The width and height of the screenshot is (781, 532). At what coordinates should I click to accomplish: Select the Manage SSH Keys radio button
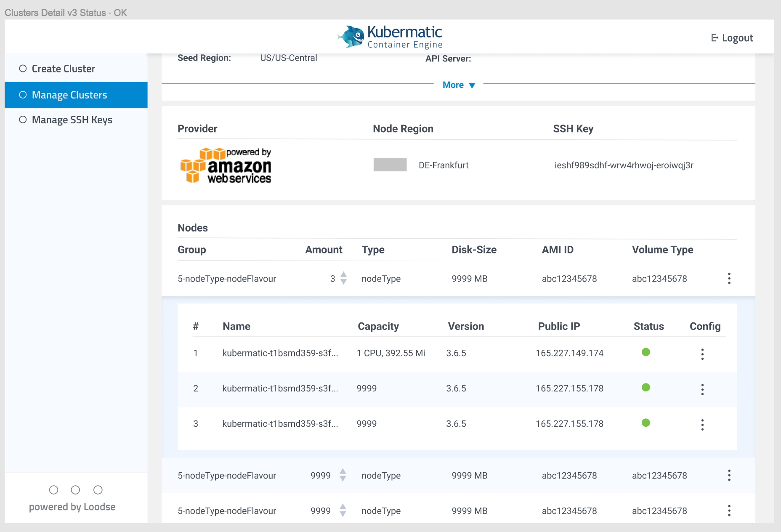[x=22, y=120]
